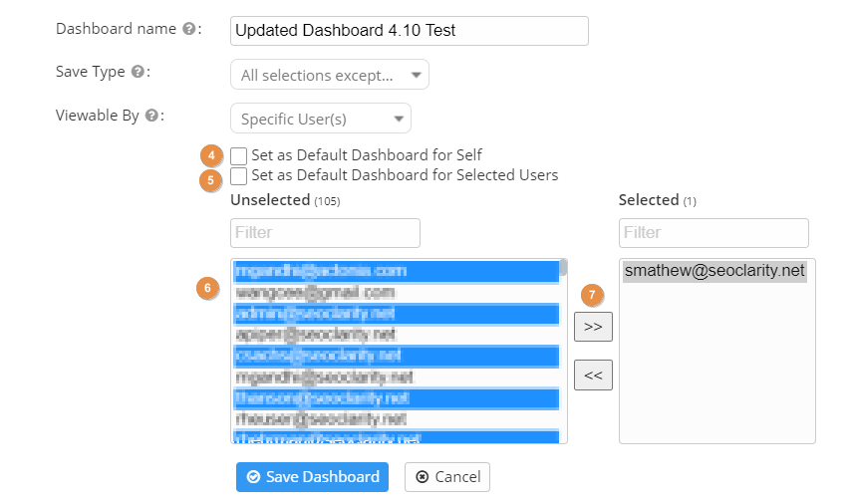
Task: Click orange step 4 marker
Action: coord(210,156)
